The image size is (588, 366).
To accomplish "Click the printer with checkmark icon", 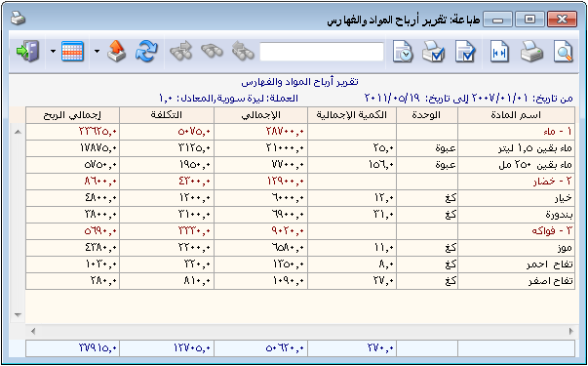I will [x=433, y=52].
